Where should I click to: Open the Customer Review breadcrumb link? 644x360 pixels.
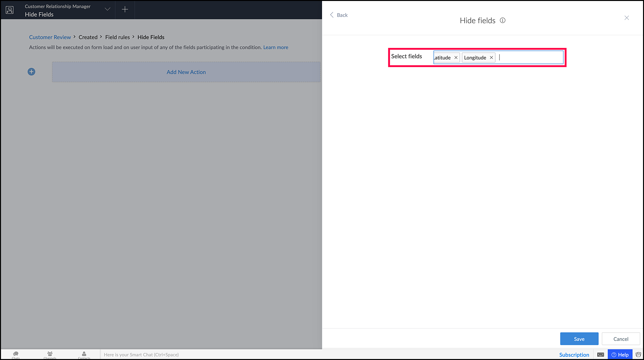pos(50,37)
